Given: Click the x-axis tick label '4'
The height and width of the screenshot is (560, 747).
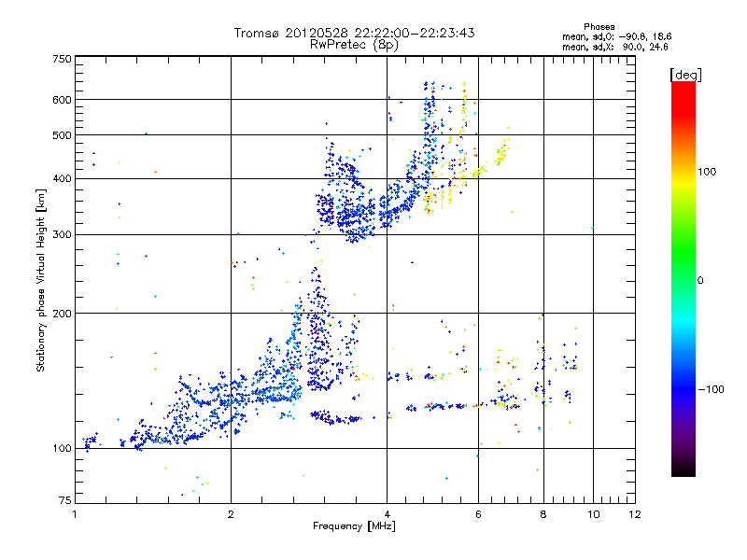Looking at the screenshot, I should coord(387,514).
